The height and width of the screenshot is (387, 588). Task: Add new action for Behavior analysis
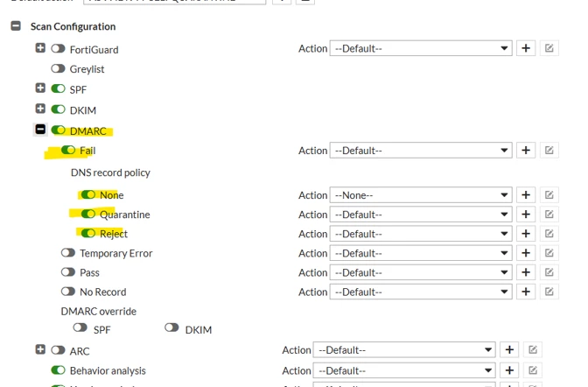(x=509, y=370)
